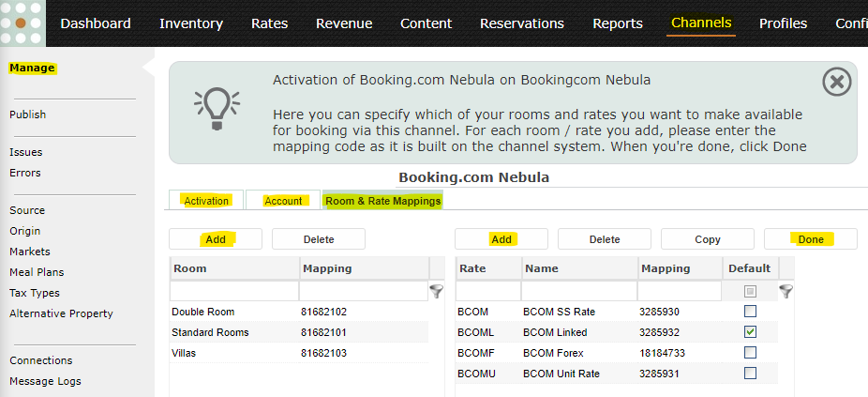Open Errors in the sidebar
Screen dimensions: 868x397
(25, 173)
